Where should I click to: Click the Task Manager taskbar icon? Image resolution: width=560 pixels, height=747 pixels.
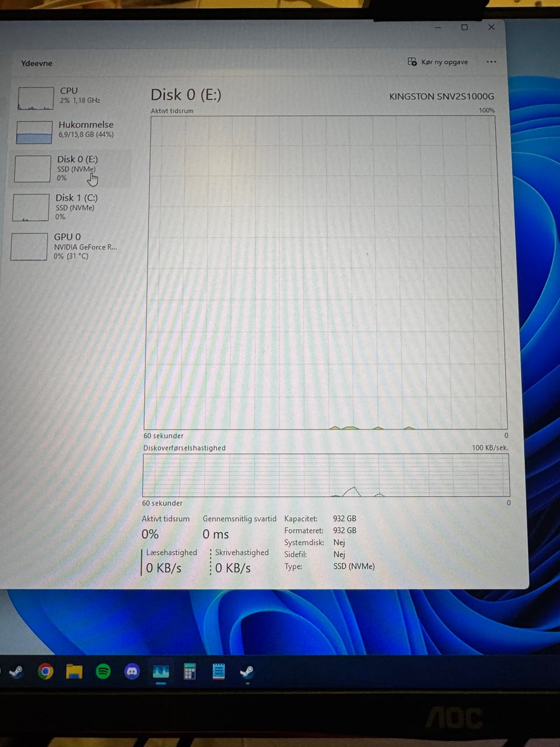coord(161,672)
